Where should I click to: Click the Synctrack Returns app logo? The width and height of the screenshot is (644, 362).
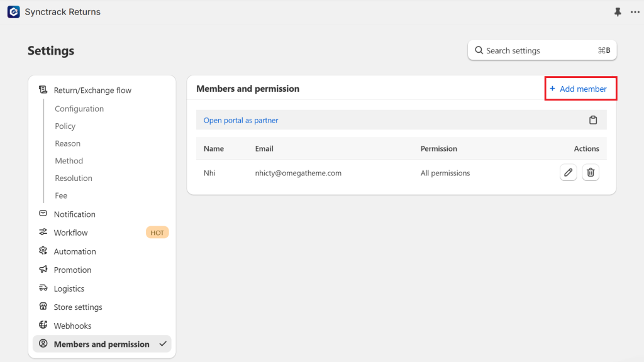14,12
